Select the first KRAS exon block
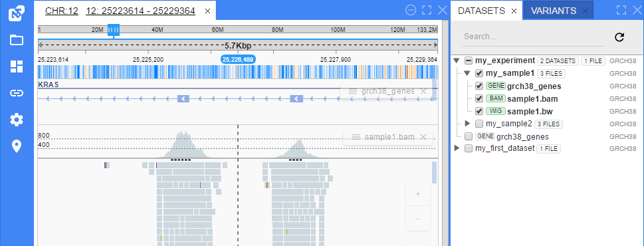The width and height of the screenshot is (644, 246). tap(183, 98)
